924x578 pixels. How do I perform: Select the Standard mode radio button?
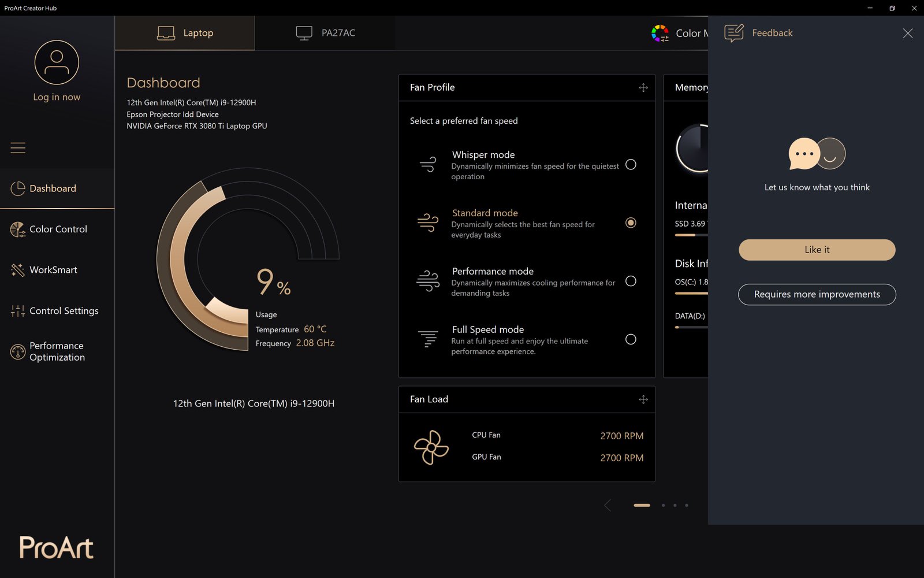click(631, 223)
